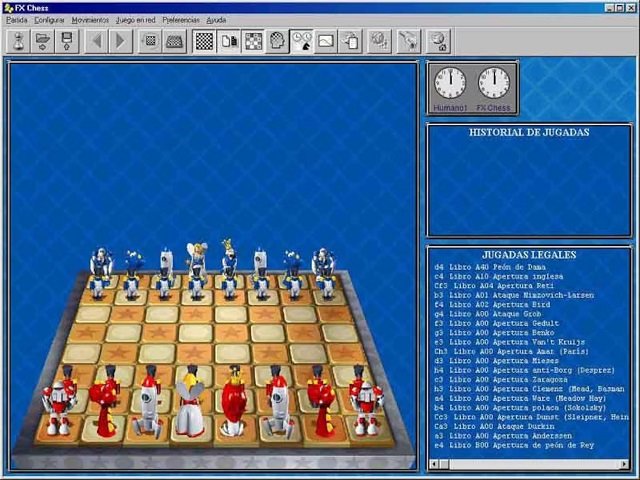Open the Partida menu
Viewport: 640px width, 480px height.
[x=16, y=20]
